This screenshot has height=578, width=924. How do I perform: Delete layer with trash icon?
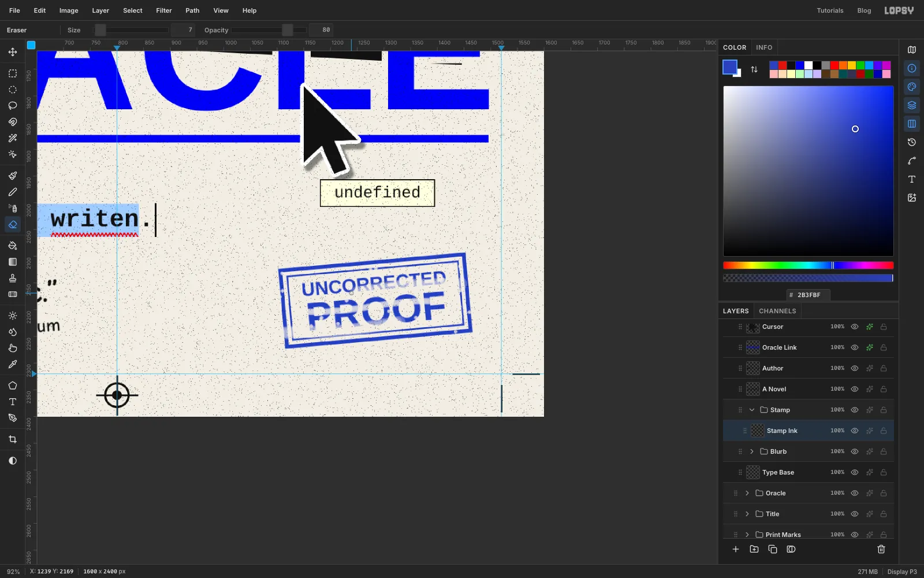click(x=881, y=549)
